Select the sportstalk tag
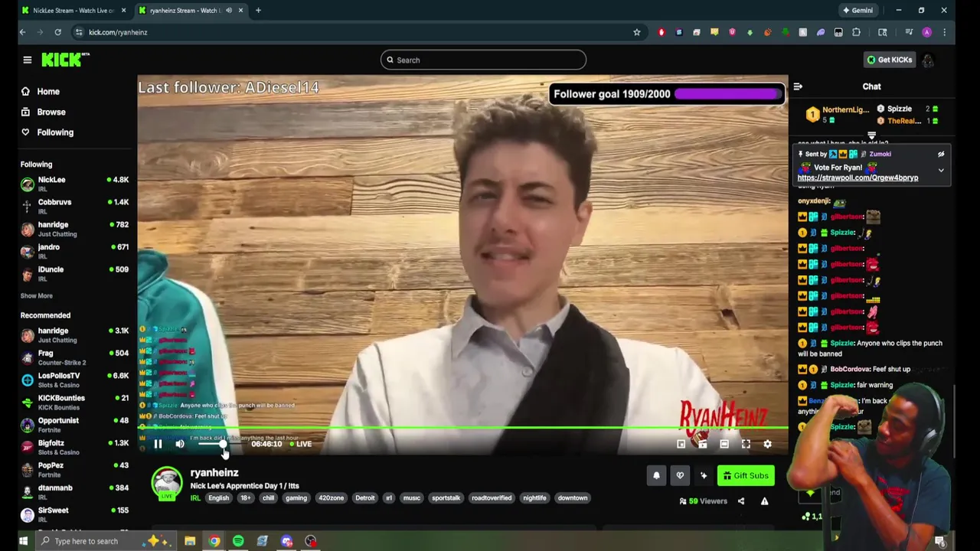Viewport: 980px width, 551px height. pos(446,498)
